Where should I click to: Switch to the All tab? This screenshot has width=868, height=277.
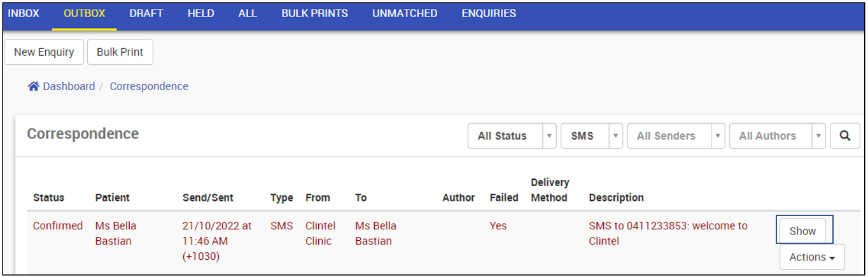click(x=248, y=13)
